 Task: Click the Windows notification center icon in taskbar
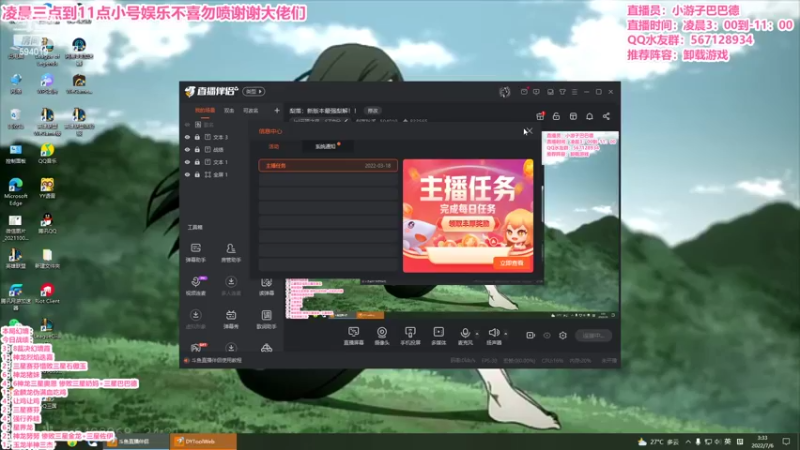786,442
